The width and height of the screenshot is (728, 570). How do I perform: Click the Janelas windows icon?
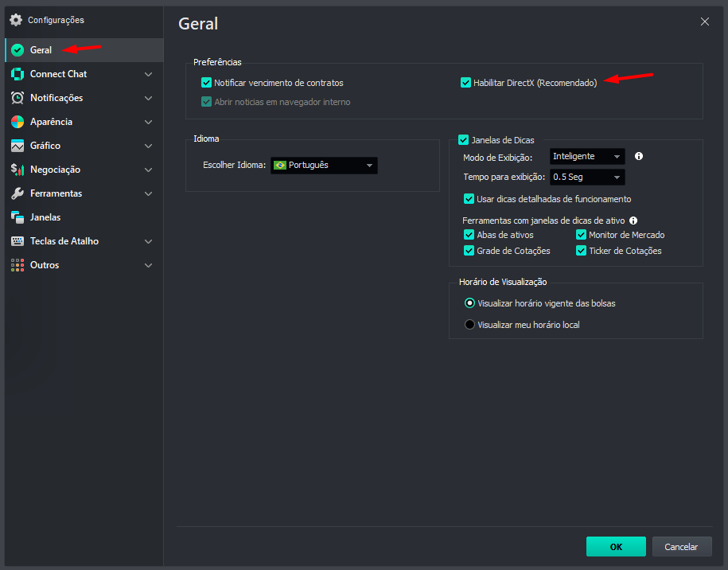[x=18, y=217]
